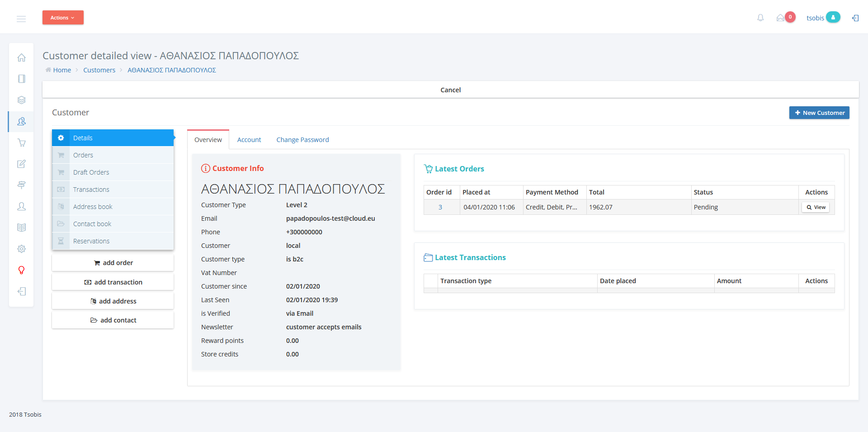
Task: Click the Cancel bar
Action: click(451, 90)
